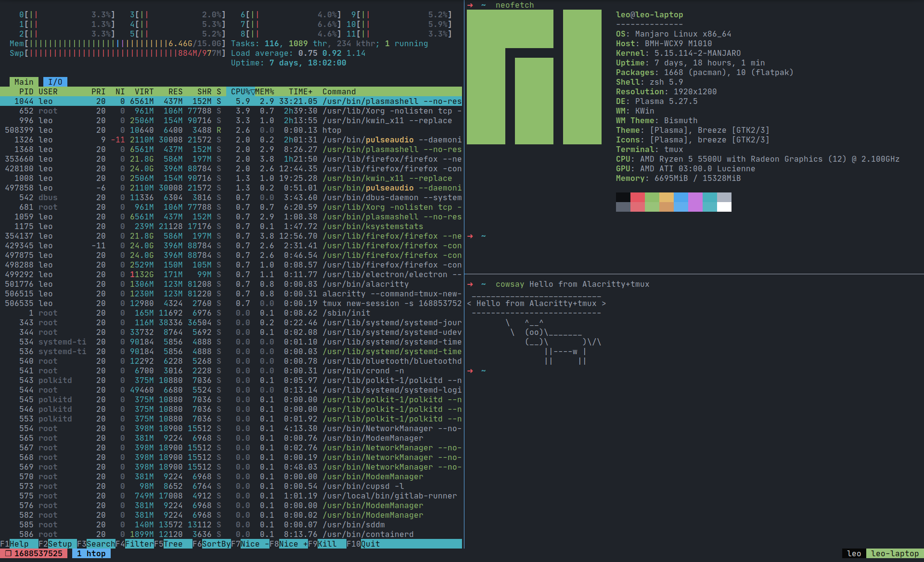Viewport: 924px width, 562px height.
Task: Select the pulseaudio process row PID 1326
Action: [x=231, y=140]
